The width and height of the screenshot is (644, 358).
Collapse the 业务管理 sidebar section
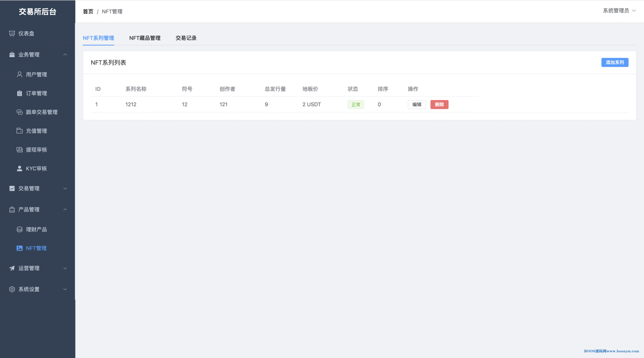(65, 55)
